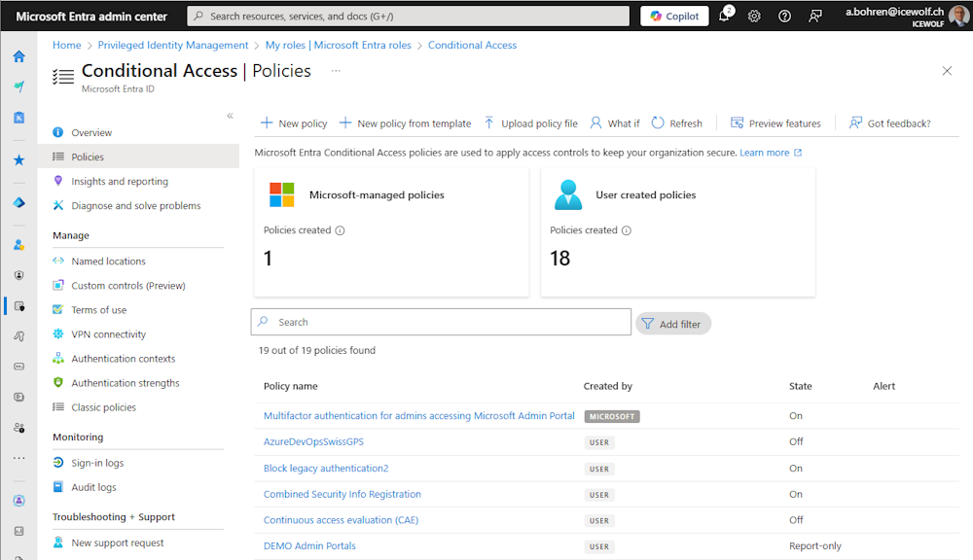Open Privileged Identity Management breadcrumb
Screen dimensions: 973x560
pos(173,45)
